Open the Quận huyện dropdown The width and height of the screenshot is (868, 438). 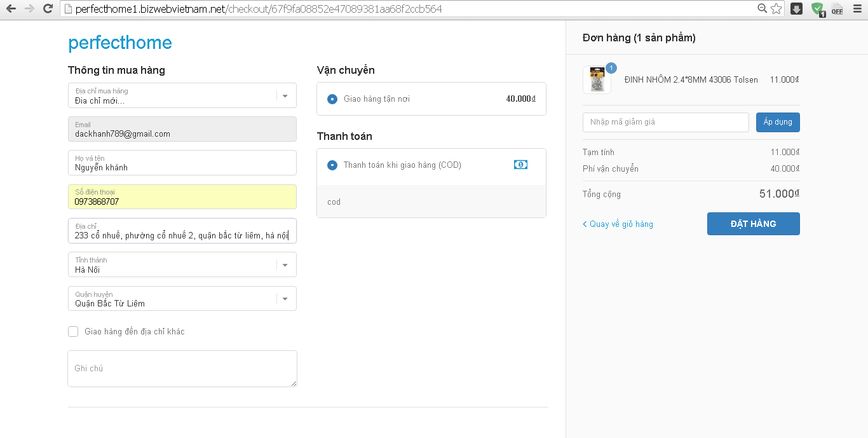pos(285,299)
